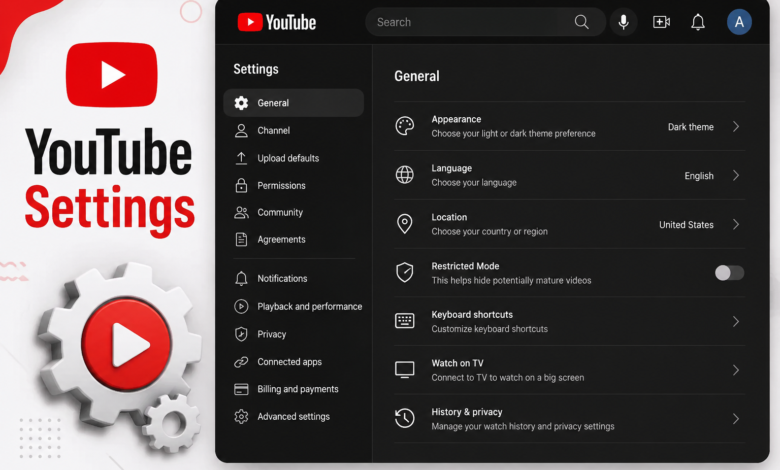
Task: Click the Settings sidebar heading
Action: (x=256, y=69)
